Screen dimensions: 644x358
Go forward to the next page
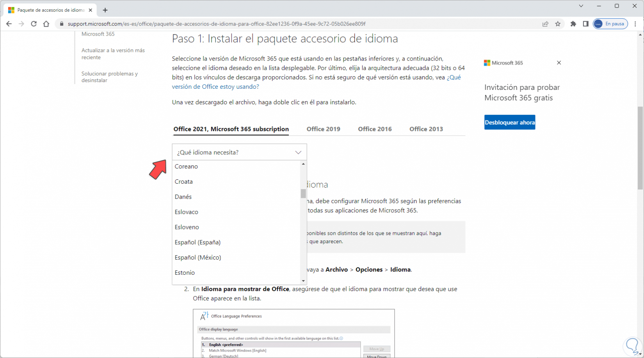tap(21, 24)
